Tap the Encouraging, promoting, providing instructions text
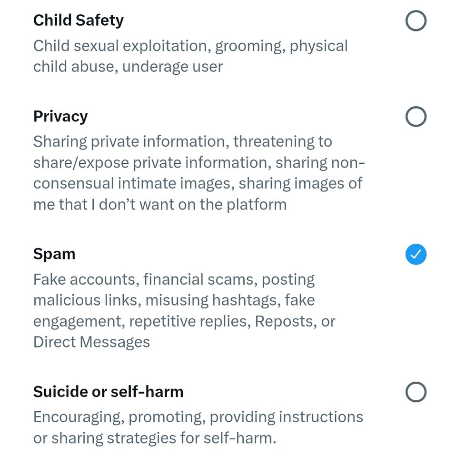 (198, 417)
